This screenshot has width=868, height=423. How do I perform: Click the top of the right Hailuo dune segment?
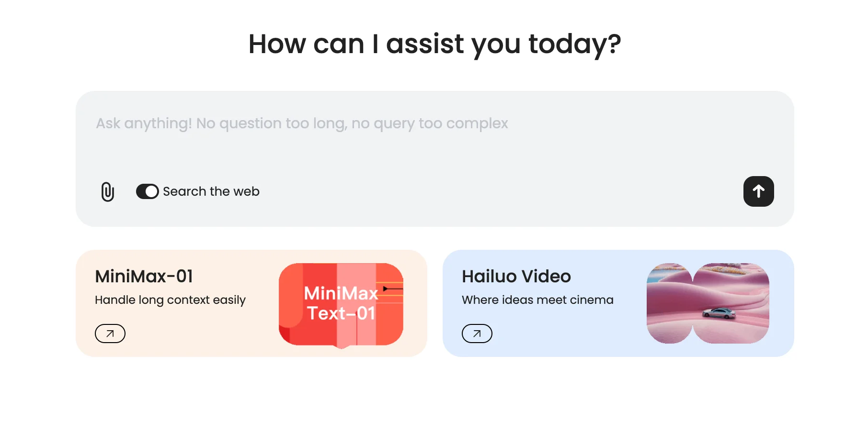tap(731, 270)
